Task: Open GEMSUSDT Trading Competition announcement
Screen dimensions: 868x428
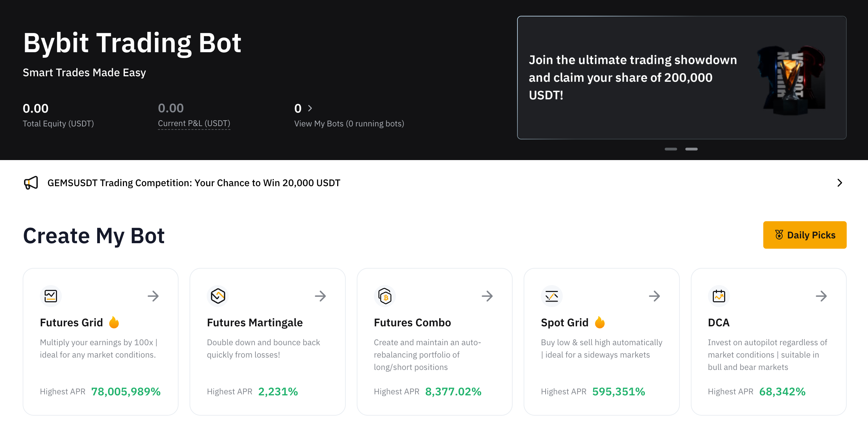Action: coord(194,183)
